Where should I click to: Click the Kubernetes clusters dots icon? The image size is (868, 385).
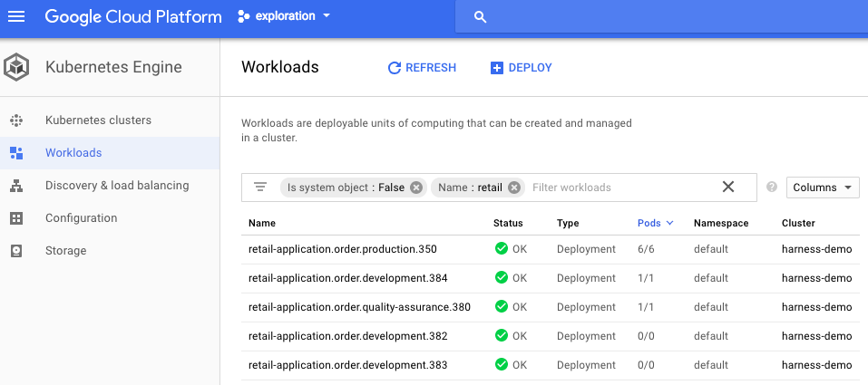[16, 120]
